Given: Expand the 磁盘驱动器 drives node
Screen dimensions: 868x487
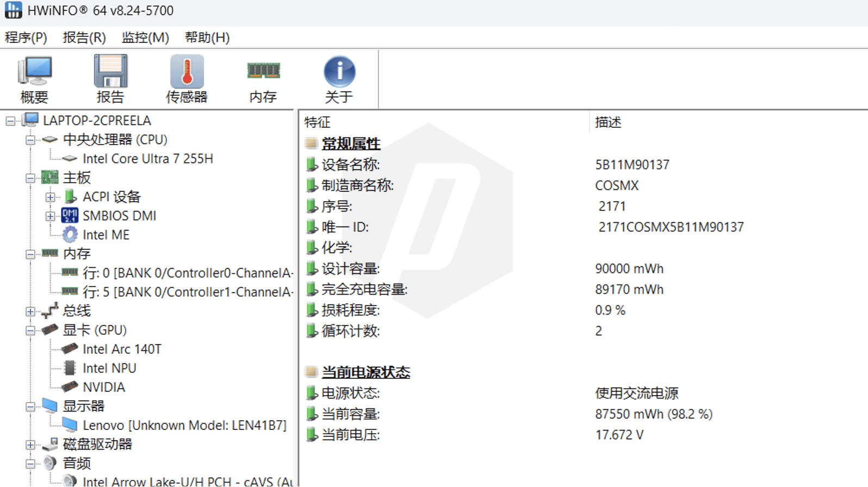Looking at the screenshot, I should [x=30, y=445].
